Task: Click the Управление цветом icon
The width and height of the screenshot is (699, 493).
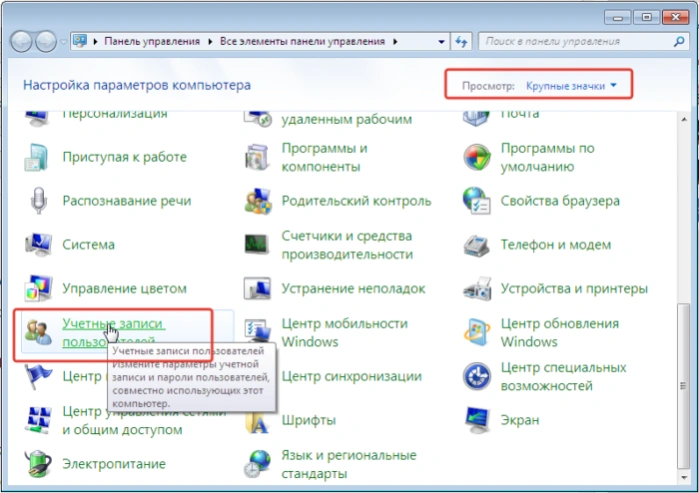Action: (x=38, y=288)
